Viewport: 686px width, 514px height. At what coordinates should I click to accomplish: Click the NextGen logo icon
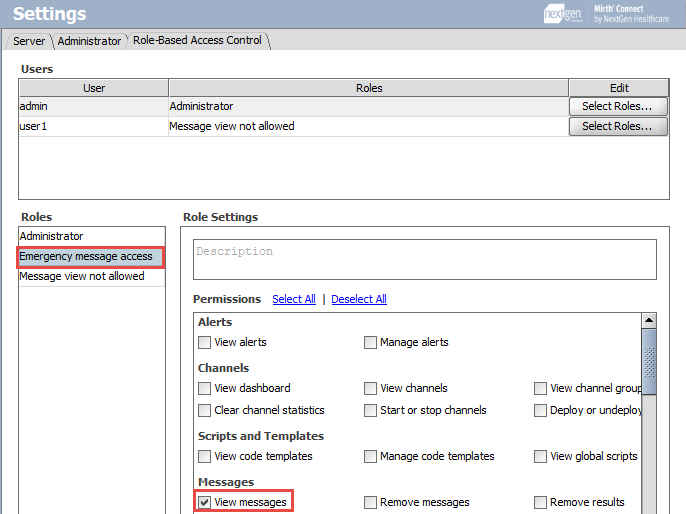[x=562, y=13]
